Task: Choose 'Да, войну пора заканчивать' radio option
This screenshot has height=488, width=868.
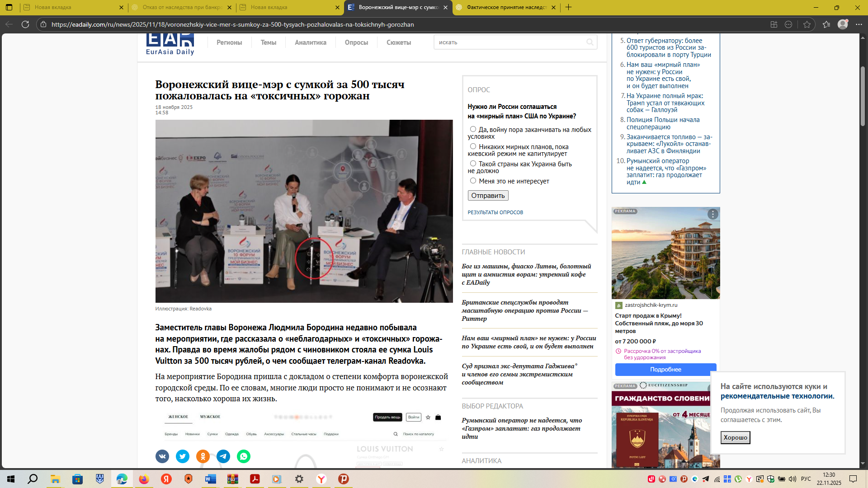Action: [473, 129]
